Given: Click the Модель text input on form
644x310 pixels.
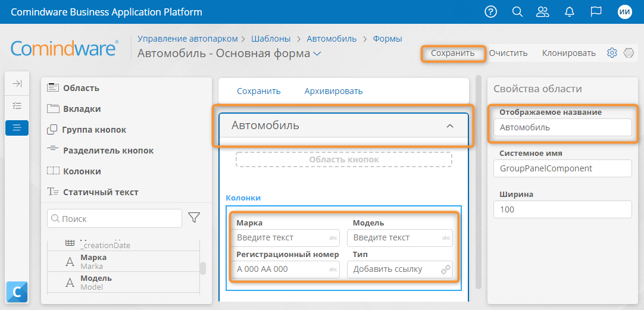Looking at the screenshot, I should pyautogui.click(x=399, y=238).
